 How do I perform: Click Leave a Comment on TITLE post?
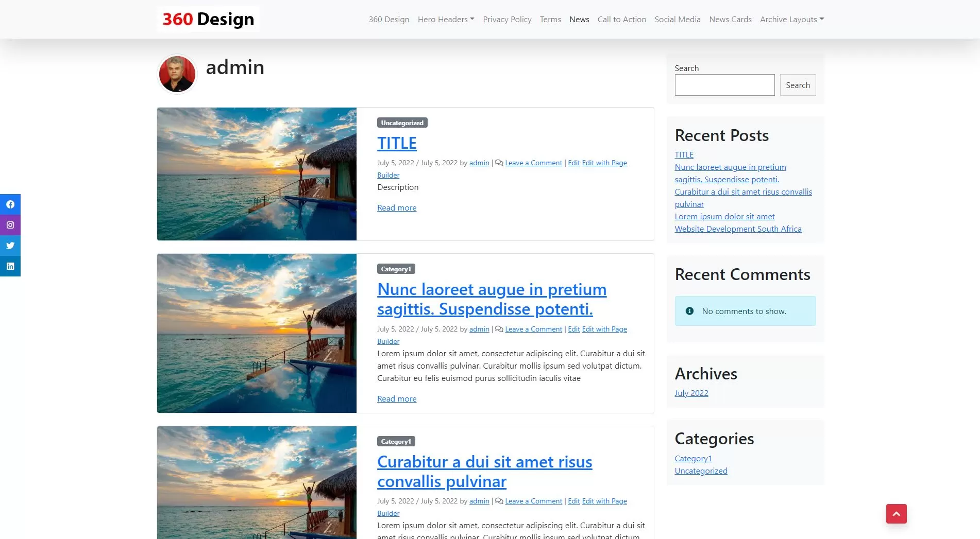pos(533,163)
